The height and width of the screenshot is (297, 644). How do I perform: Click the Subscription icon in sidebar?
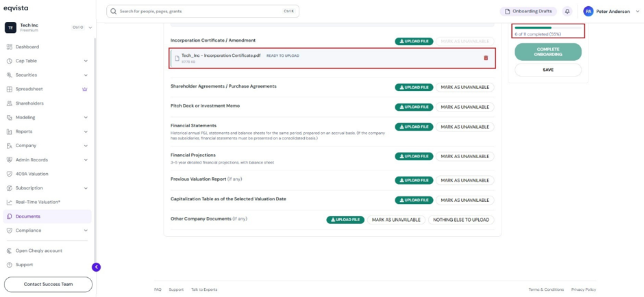point(10,188)
